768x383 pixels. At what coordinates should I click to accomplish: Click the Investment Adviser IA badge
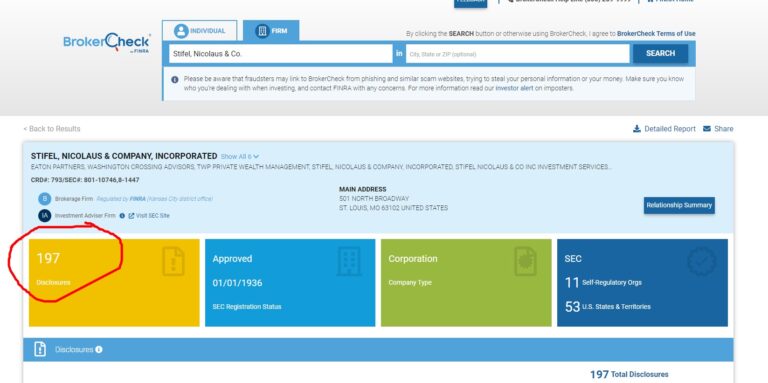click(x=45, y=215)
